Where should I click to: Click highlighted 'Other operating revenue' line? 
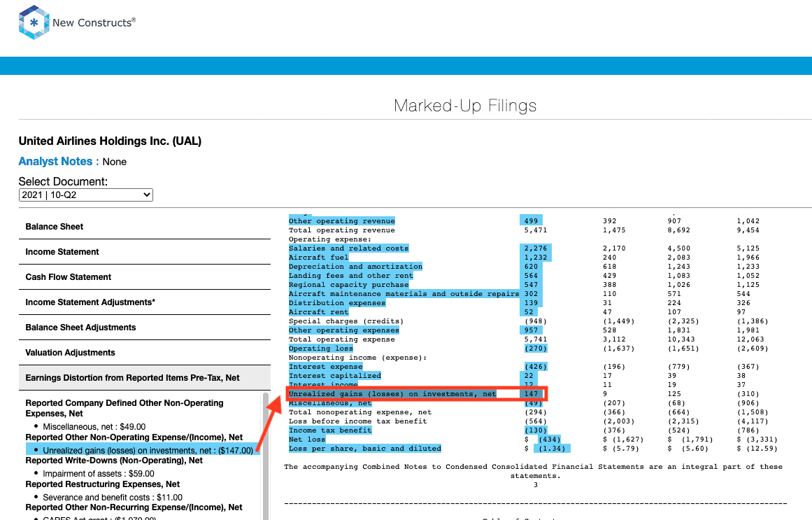[342, 221]
